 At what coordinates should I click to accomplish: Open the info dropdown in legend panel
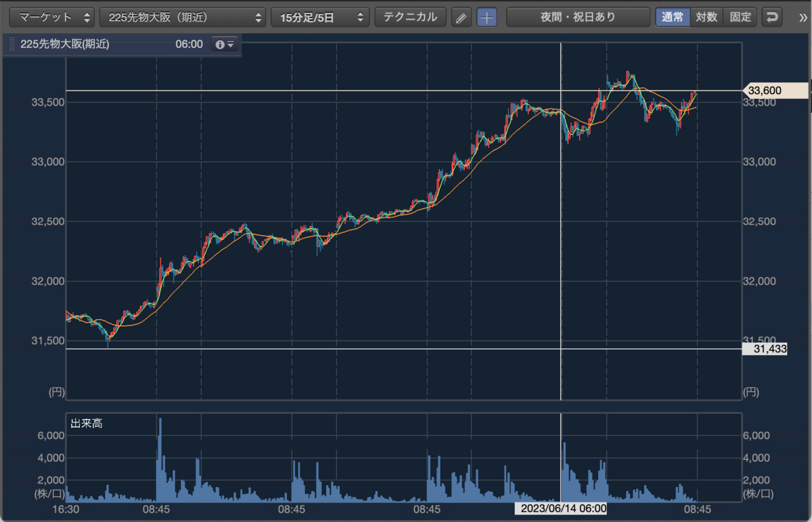point(225,45)
